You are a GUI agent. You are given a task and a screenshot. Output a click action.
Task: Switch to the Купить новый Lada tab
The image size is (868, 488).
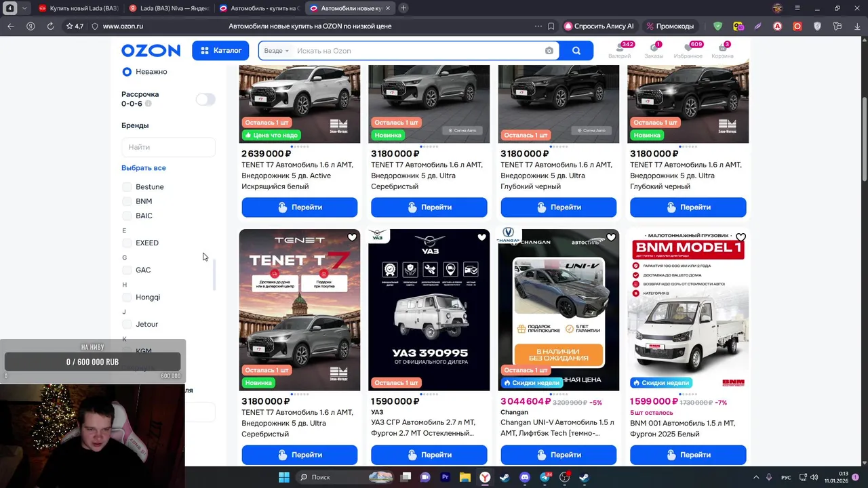[78, 8]
